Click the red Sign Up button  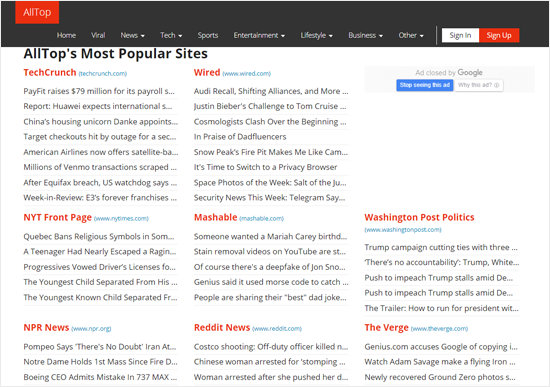(499, 35)
